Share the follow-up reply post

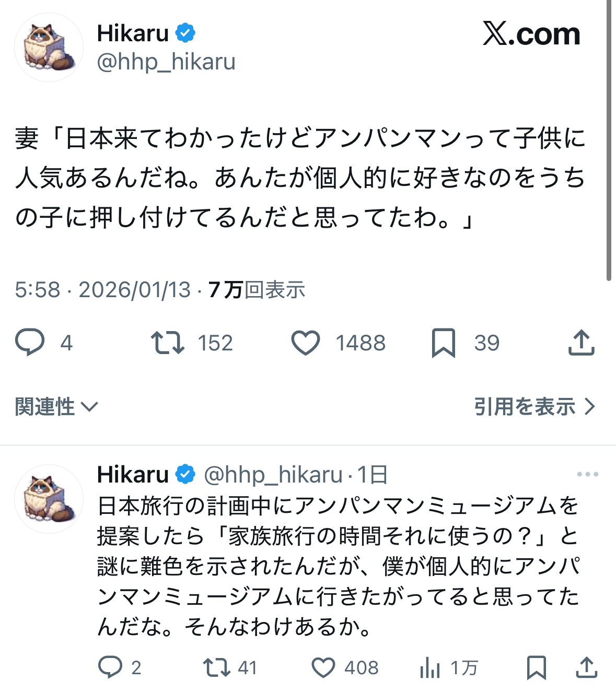pyautogui.click(x=587, y=667)
